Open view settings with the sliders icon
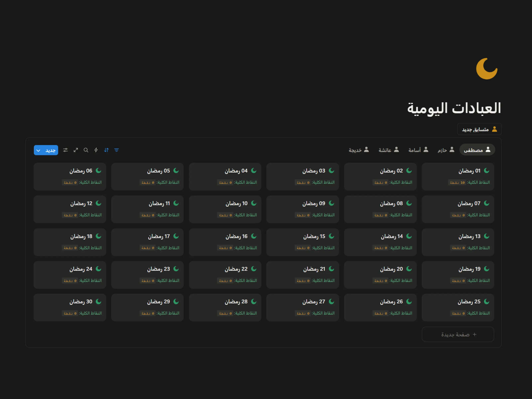The height and width of the screenshot is (399, 532). [65, 150]
